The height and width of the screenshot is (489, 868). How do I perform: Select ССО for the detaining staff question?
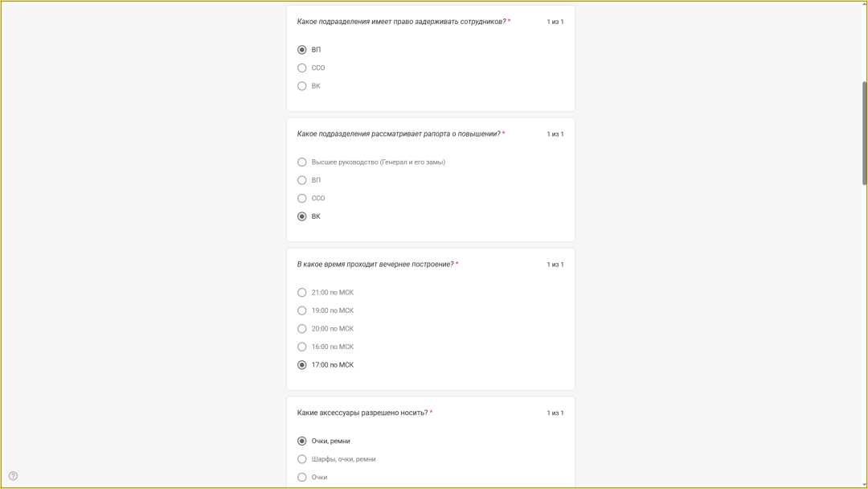tap(302, 68)
